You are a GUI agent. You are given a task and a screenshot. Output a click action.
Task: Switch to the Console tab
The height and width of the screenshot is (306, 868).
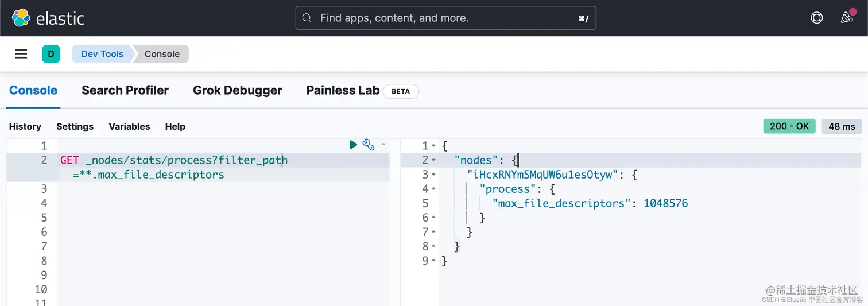[x=33, y=90]
